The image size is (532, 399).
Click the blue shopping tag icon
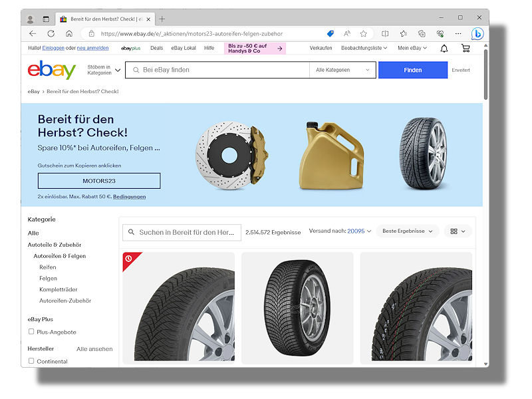coord(330,34)
